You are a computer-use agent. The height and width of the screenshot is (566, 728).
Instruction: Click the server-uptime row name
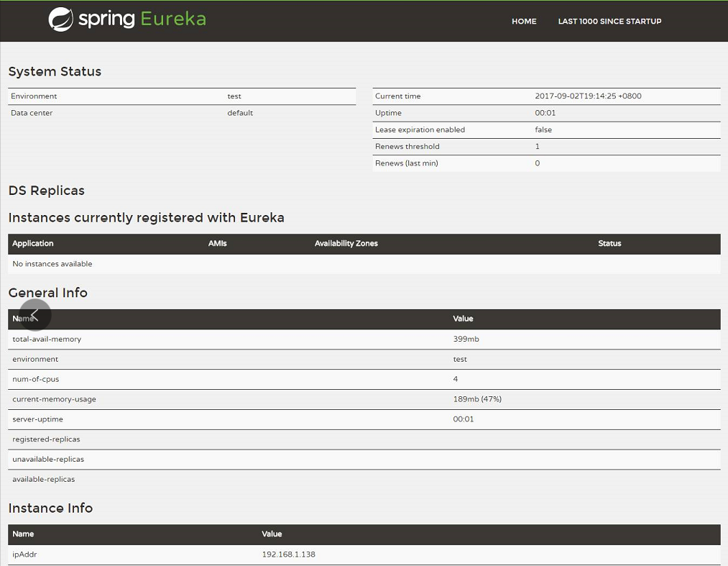click(37, 419)
